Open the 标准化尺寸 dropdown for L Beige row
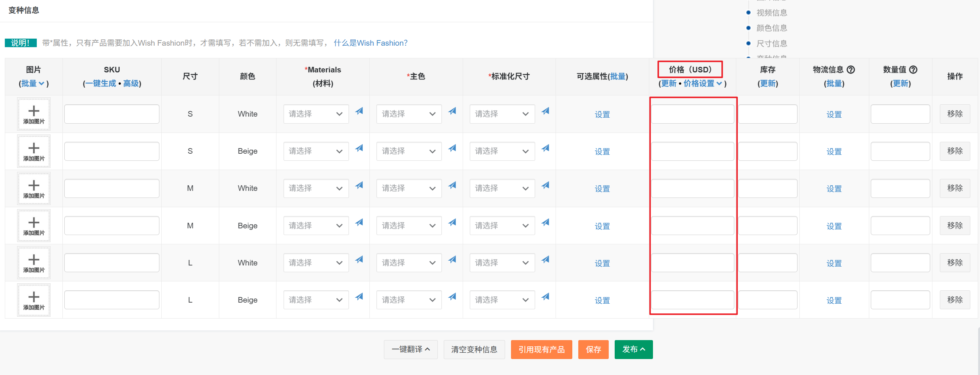The image size is (980, 375). [x=502, y=300]
